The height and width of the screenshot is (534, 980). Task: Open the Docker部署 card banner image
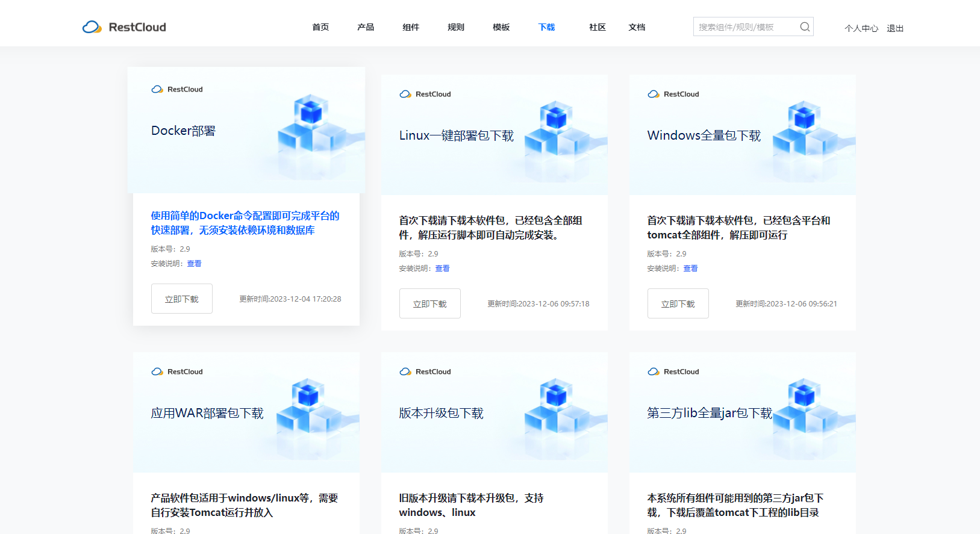coord(246,130)
